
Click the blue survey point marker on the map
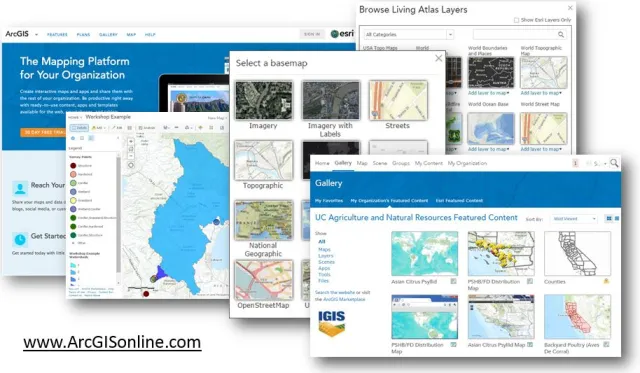pyautogui.click(x=216, y=222)
